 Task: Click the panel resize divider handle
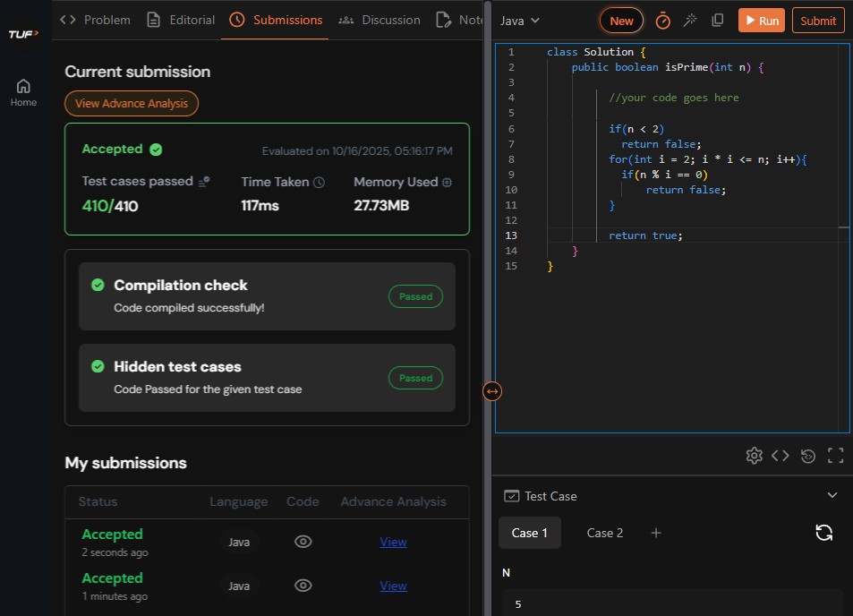coord(492,391)
